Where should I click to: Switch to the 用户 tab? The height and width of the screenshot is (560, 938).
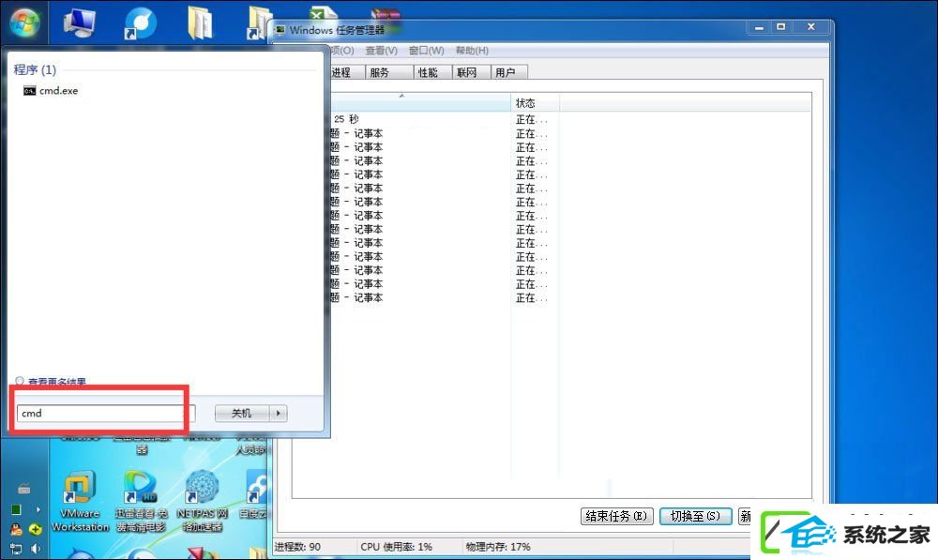(x=509, y=72)
